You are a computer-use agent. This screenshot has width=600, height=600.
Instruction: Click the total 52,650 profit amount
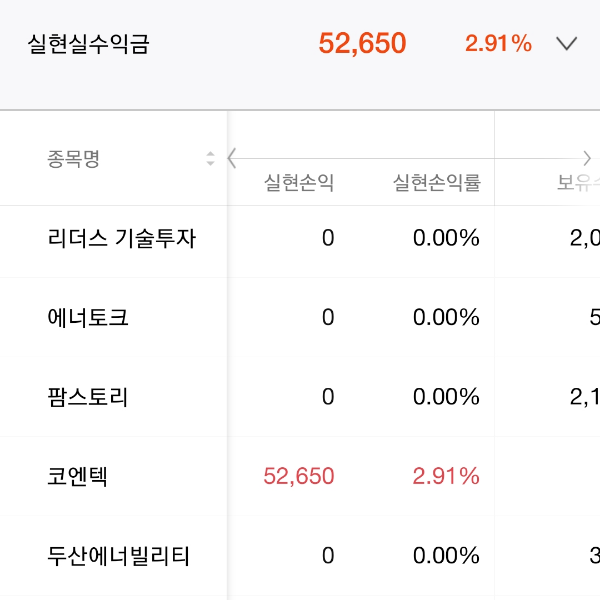pyautogui.click(x=362, y=43)
